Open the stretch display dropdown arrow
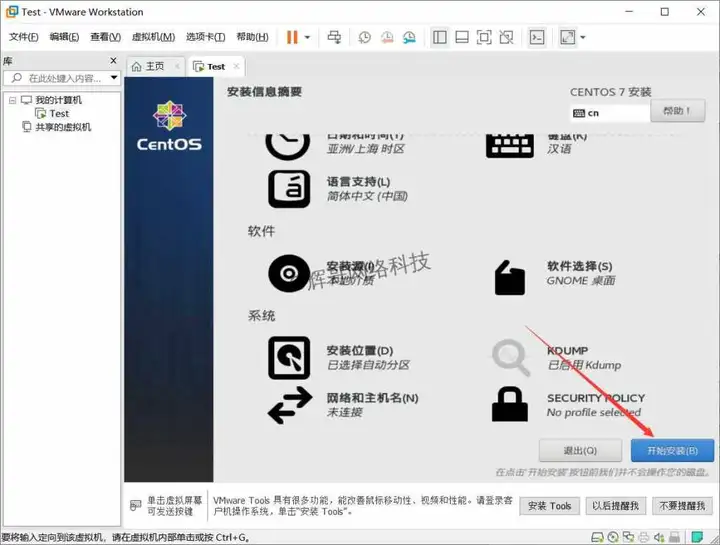The width and height of the screenshot is (720, 545). click(583, 37)
